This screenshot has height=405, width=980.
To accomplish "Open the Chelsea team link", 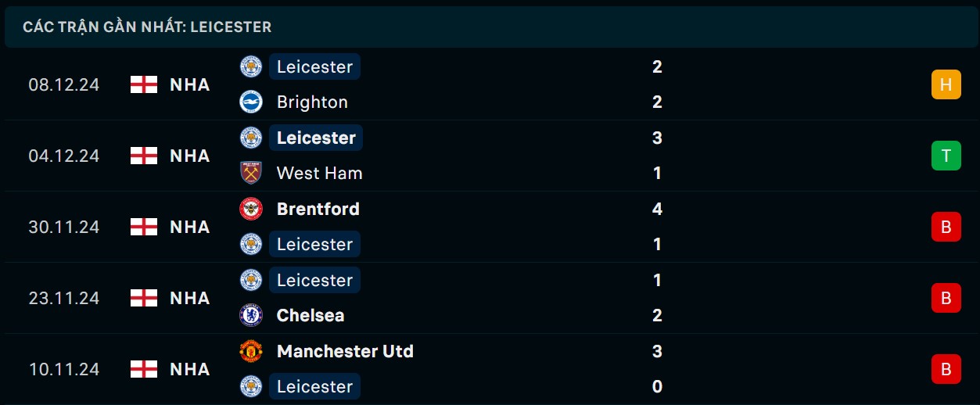I will [311, 315].
